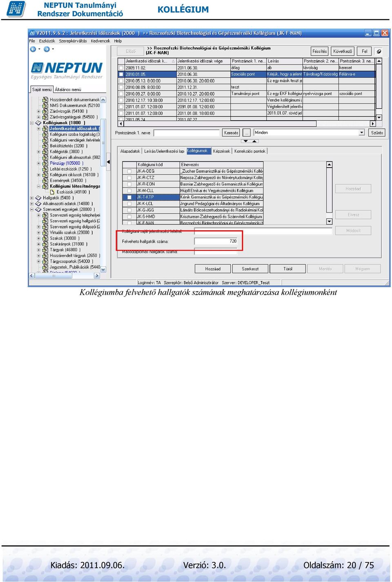Toggle checkbox of 2010.05.13. 8:00:00 row

click(121, 81)
